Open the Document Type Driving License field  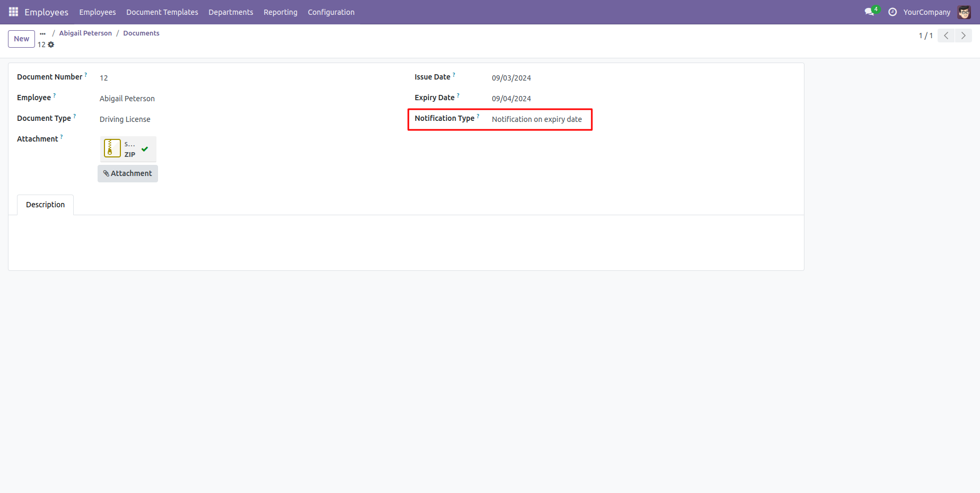point(125,119)
